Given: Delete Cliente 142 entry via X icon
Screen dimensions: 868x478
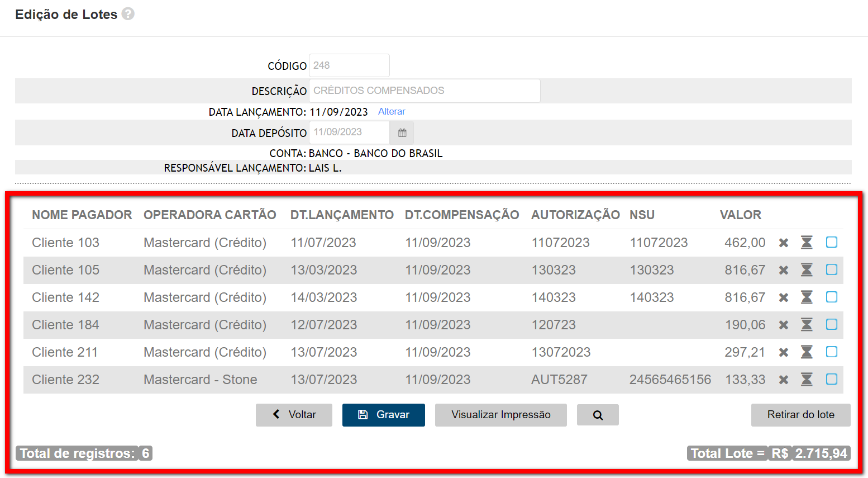Looking at the screenshot, I should [x=784, y=297].
